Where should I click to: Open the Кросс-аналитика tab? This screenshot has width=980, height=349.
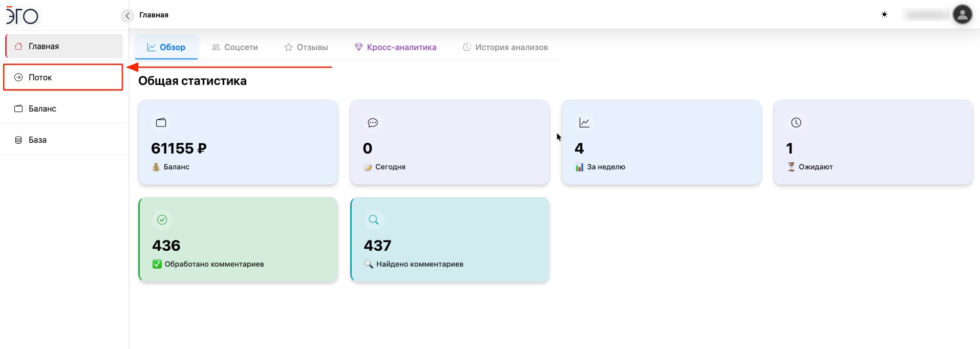point(395,48)
